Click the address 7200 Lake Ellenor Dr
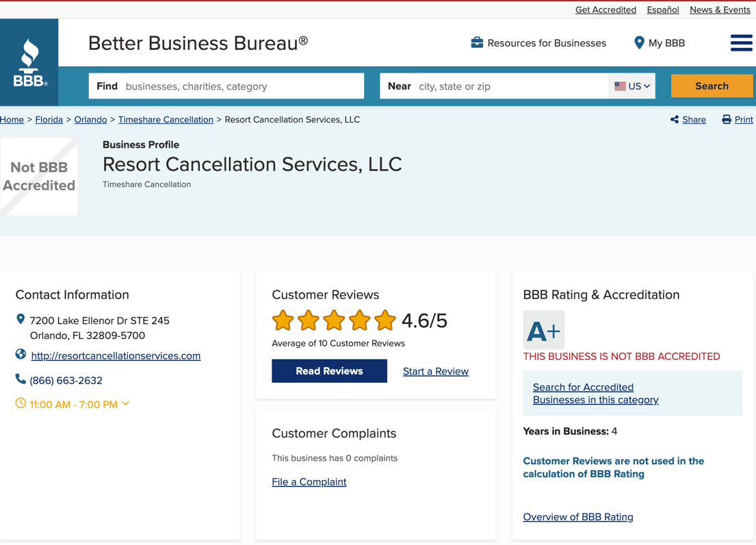 click(x=99, y=328)
